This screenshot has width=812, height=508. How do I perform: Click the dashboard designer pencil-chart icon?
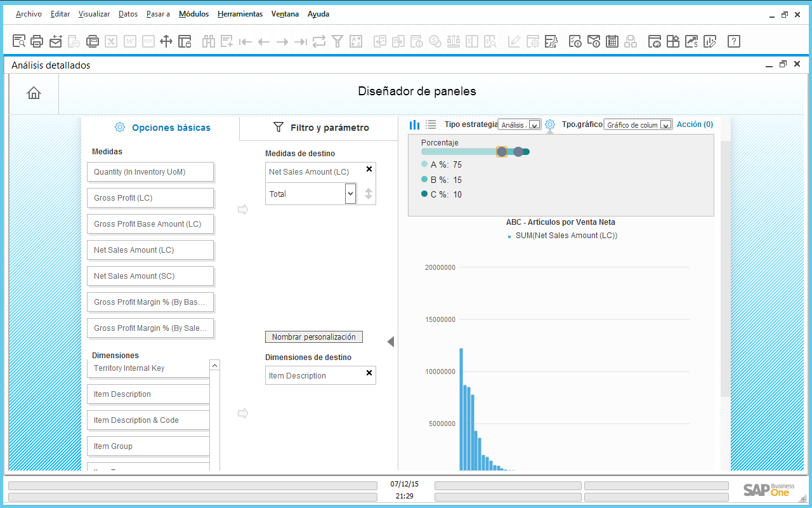click(710, 41)
